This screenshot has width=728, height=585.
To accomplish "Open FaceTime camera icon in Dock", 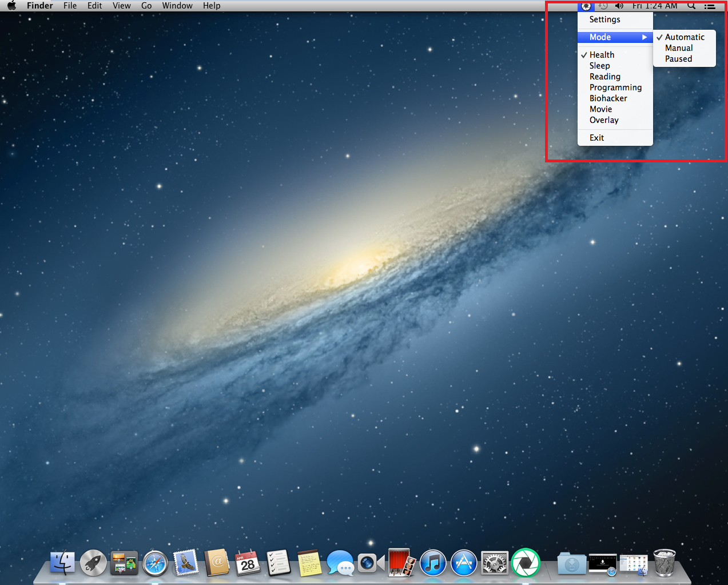I will pos(372,563).
